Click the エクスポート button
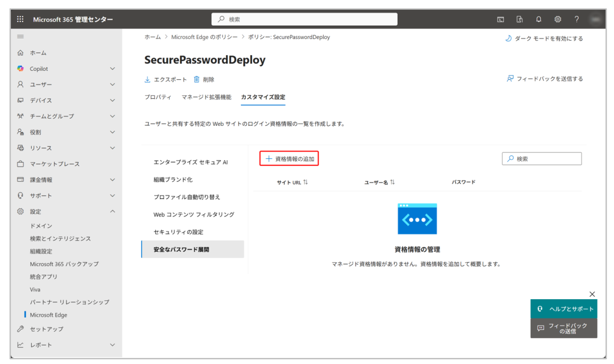Viewport: 614px width, 364px height. tap(165, 80)
